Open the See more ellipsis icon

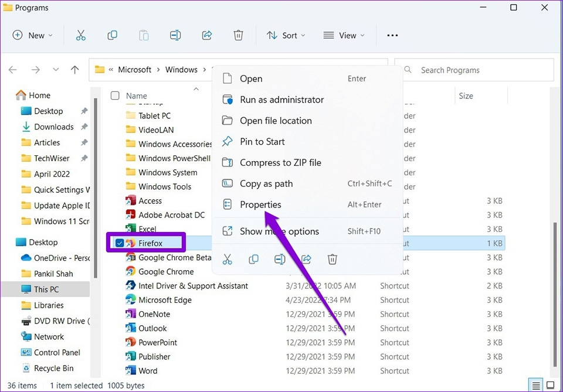click(x=392, y=35)
